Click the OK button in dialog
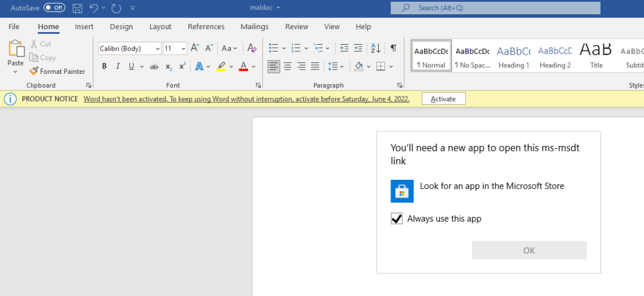 pos(529,250)
